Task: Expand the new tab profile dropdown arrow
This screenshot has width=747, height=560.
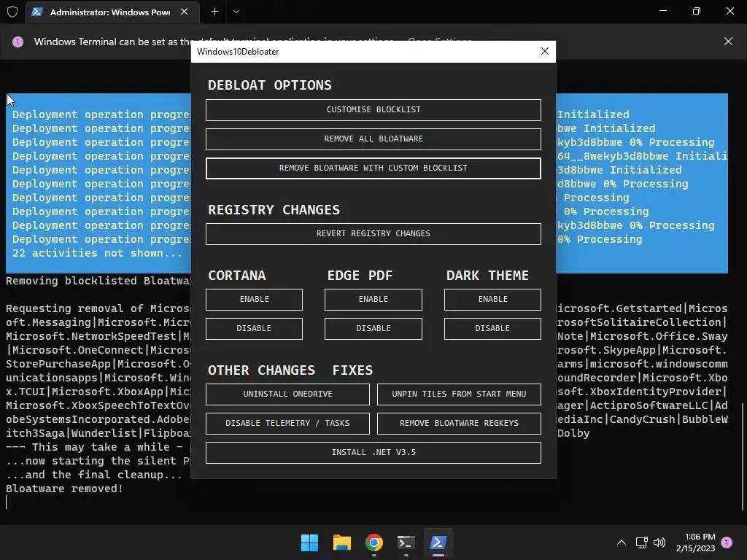Action: point(236,12)
